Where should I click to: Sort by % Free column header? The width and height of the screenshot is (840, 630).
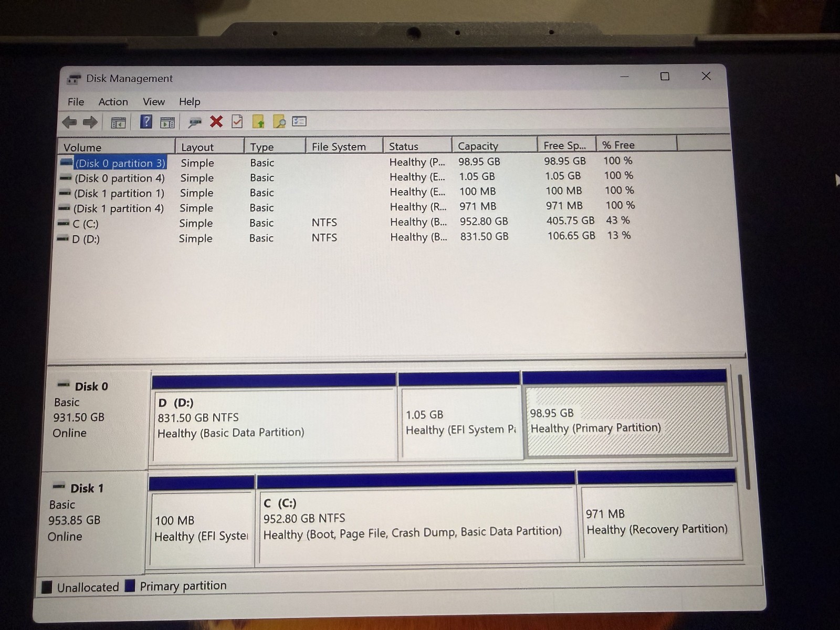pos(637,144)
